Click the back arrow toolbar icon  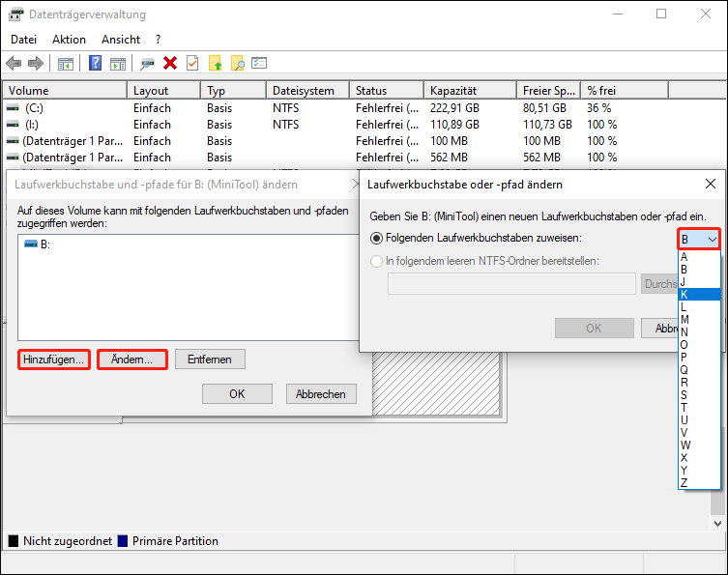[x=14, y=63]
